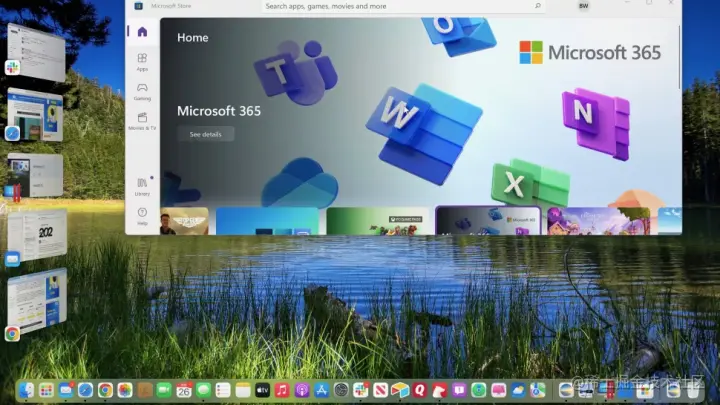Screen dimensions: 720x405
Task: Open Airtable from the Dock
Action: click(x=400, y=390)
